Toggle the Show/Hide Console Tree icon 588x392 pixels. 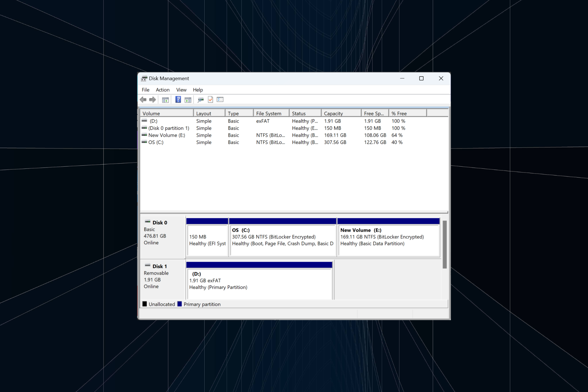[x=165, y=100]
